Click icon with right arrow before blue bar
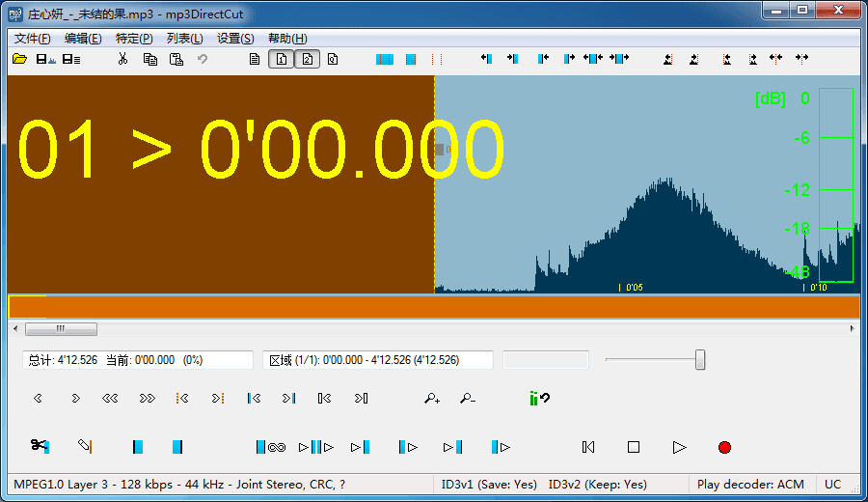Viewport: 868px width, 502px height. pos(513,58)
